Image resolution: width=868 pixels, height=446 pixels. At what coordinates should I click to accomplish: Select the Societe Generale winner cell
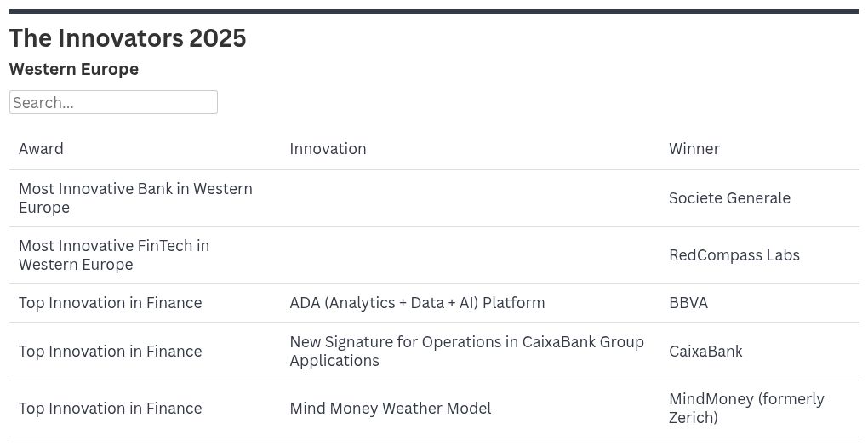click(729, 198)
